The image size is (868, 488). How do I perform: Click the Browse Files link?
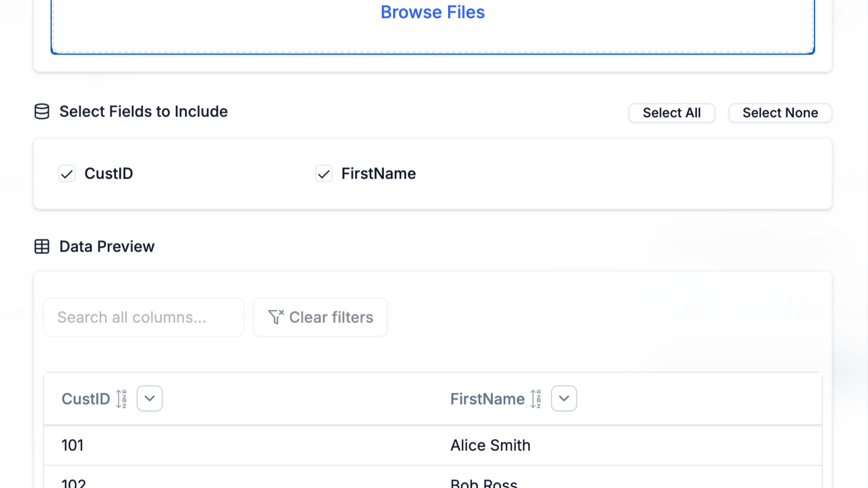(x=432, y=12)
